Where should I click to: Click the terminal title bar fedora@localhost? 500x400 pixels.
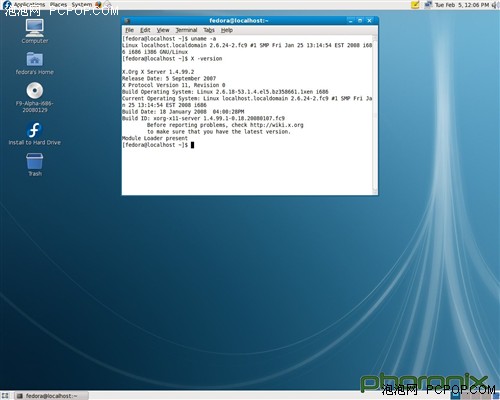pos(238,21)
